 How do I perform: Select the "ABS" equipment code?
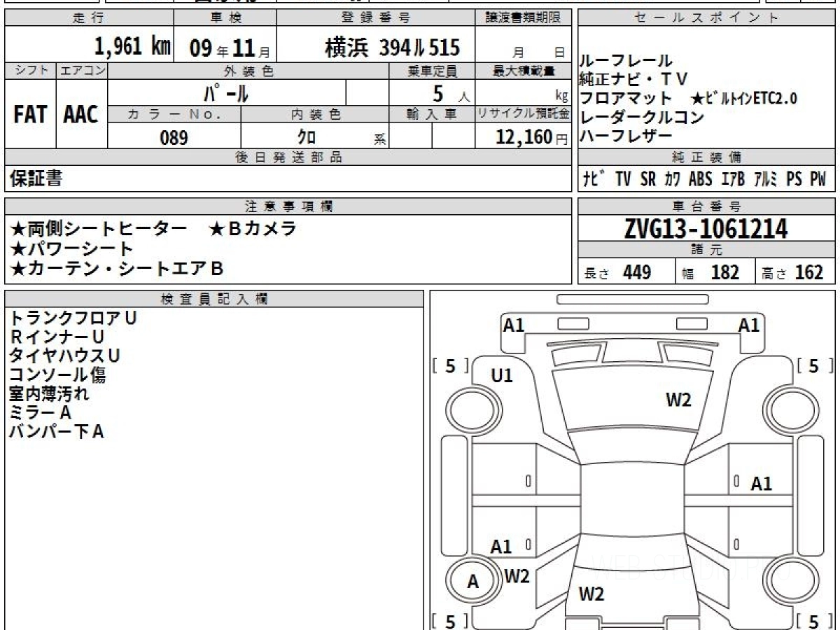700,179
